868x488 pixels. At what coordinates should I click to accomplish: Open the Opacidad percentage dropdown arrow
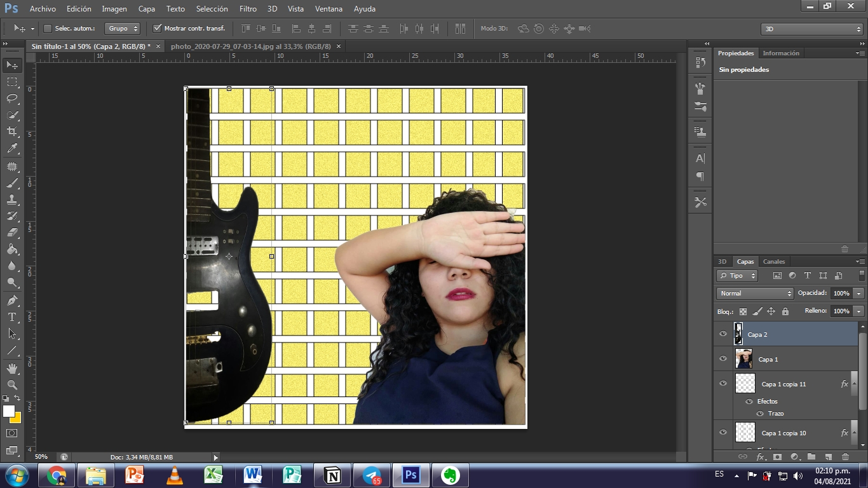coord(859,293)
